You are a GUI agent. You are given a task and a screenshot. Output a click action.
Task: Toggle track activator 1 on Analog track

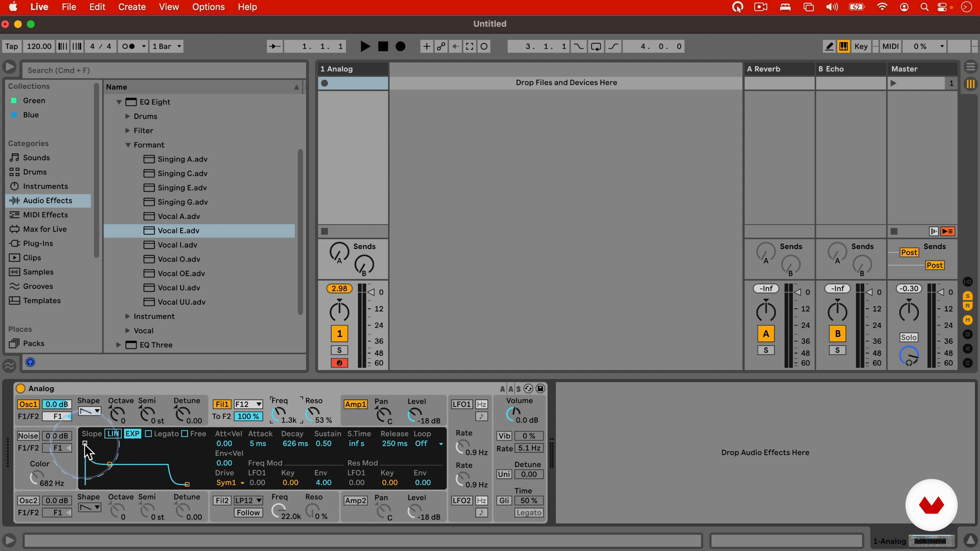pyautogui.click(x=339, y=334)
